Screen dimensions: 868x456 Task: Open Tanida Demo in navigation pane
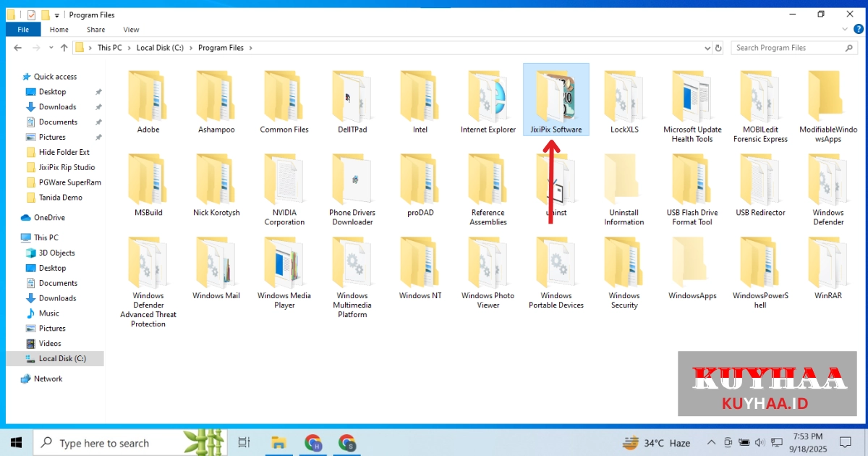tap(61, 198)
